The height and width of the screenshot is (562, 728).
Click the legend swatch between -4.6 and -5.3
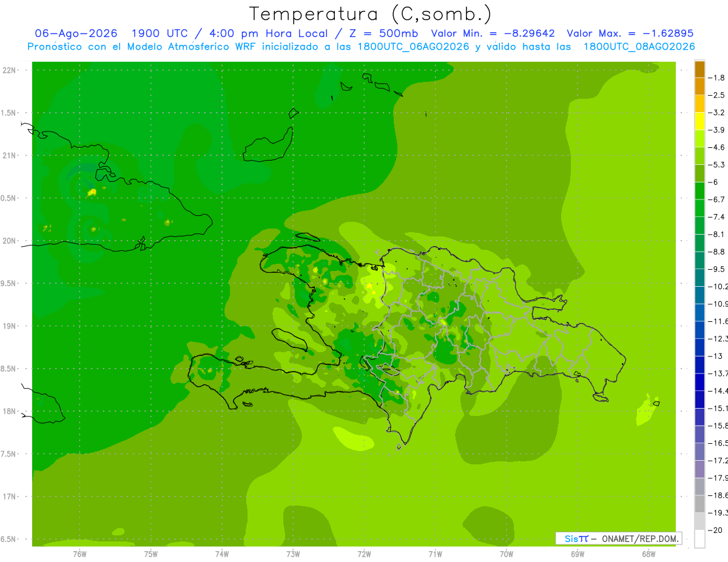click(699, 156)
